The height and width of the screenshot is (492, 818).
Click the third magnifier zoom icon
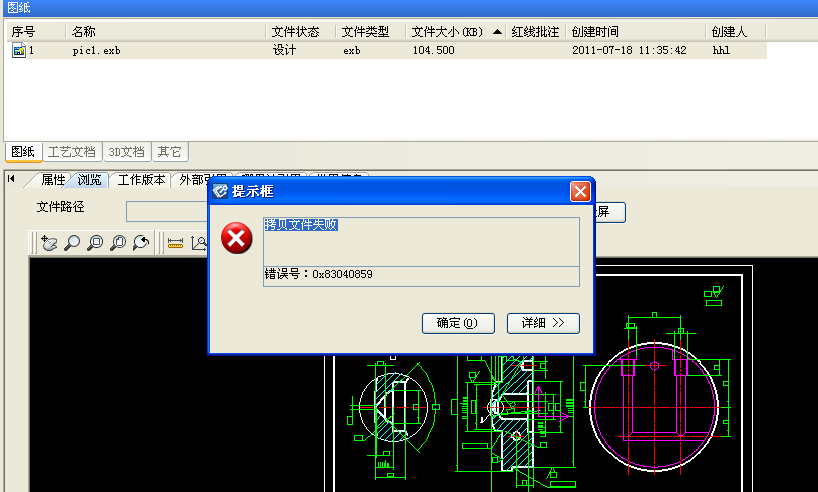point(118,242)
